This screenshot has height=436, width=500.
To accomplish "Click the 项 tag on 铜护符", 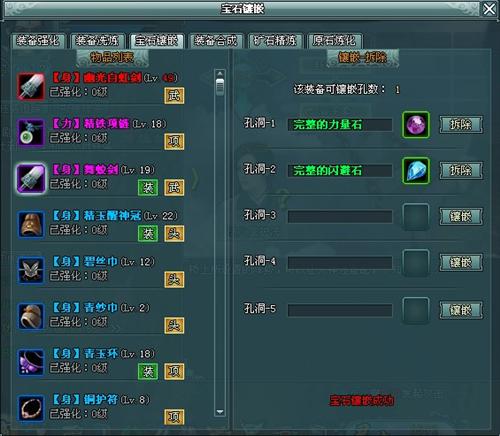I will [174, 417].
